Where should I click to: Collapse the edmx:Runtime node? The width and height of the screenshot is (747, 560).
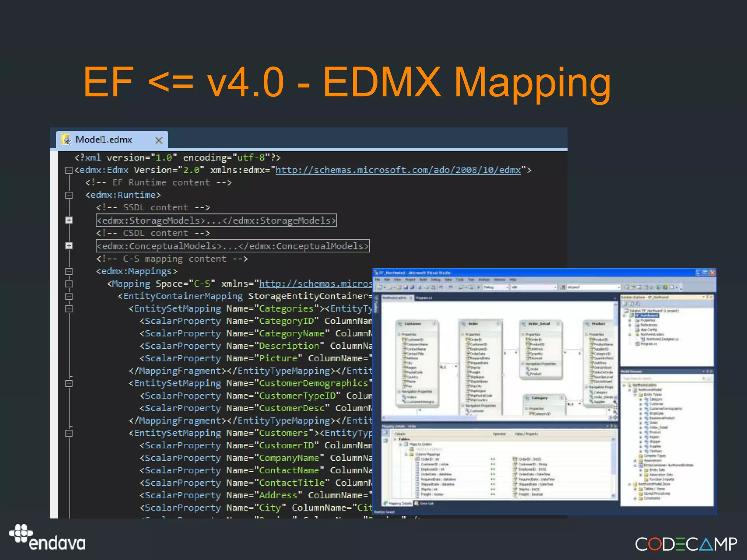[69, 195]
